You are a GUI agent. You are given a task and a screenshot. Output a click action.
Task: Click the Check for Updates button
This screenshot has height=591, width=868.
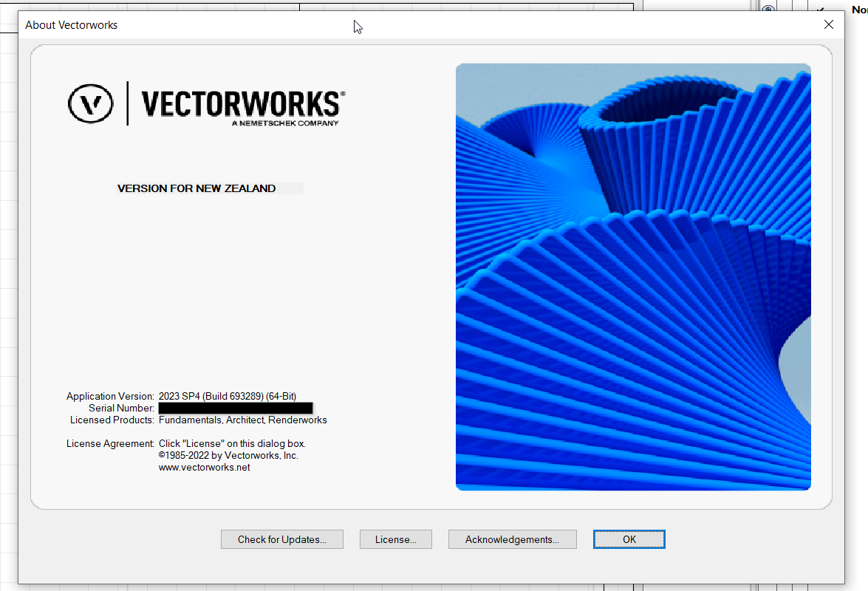(x=281, y=539)
